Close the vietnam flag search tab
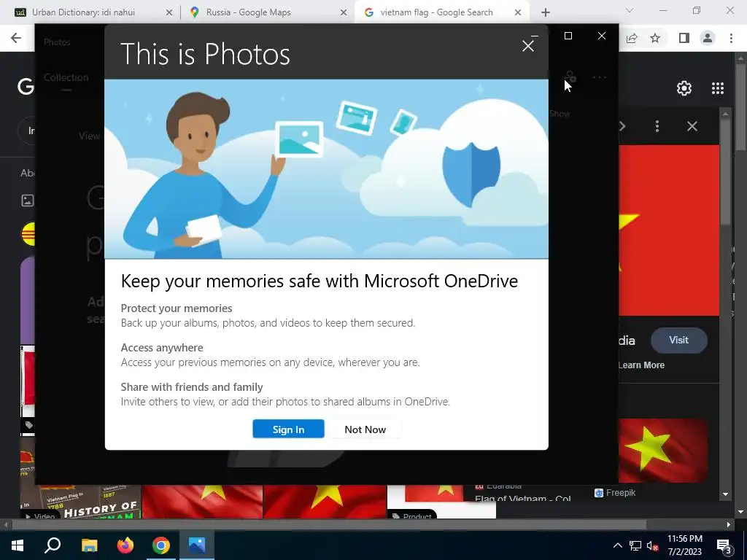 [x=518, y=12]
